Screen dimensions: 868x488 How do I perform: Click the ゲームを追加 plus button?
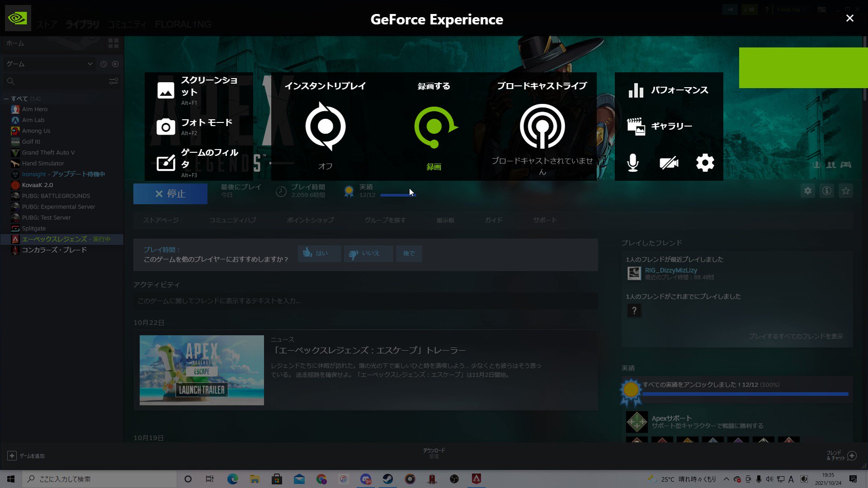click(12, 456)
